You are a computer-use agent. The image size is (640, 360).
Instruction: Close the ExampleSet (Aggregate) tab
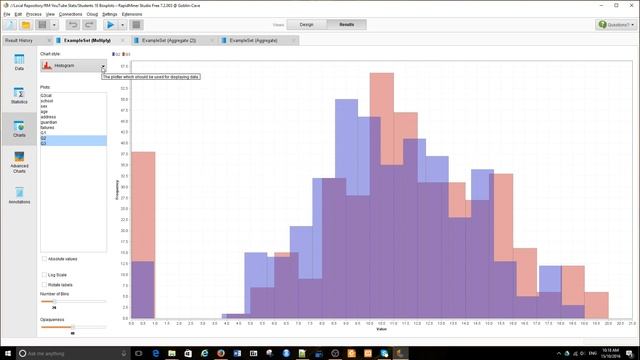293,40
